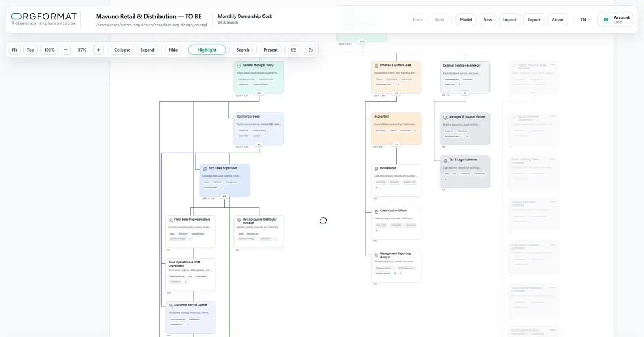Viewport: 644px width, 337px height.
Task: Click the B2B Sales Supervisor node icon
Action: click(205, 169)
